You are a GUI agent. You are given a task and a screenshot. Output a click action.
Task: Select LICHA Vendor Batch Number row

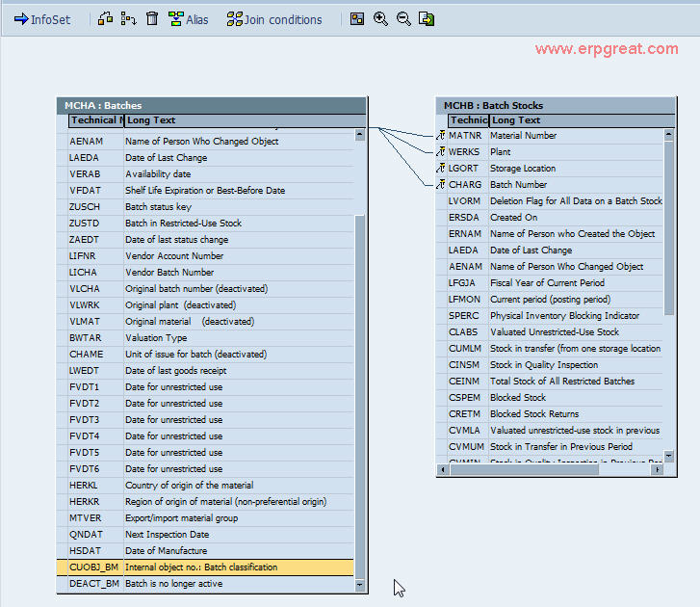205,273
